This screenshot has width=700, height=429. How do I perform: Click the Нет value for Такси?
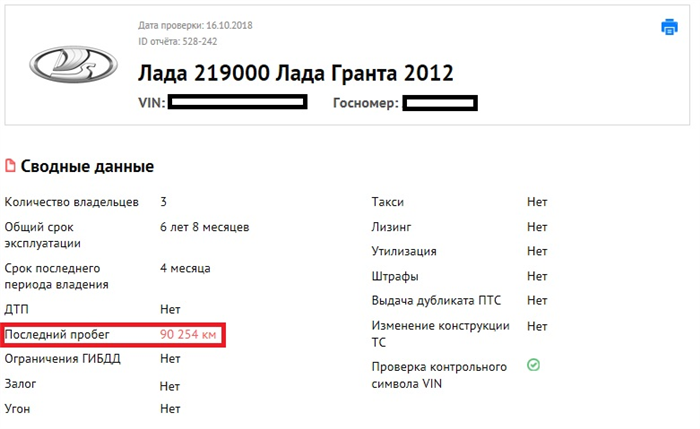pyautogui.click(x=537, y=202)
